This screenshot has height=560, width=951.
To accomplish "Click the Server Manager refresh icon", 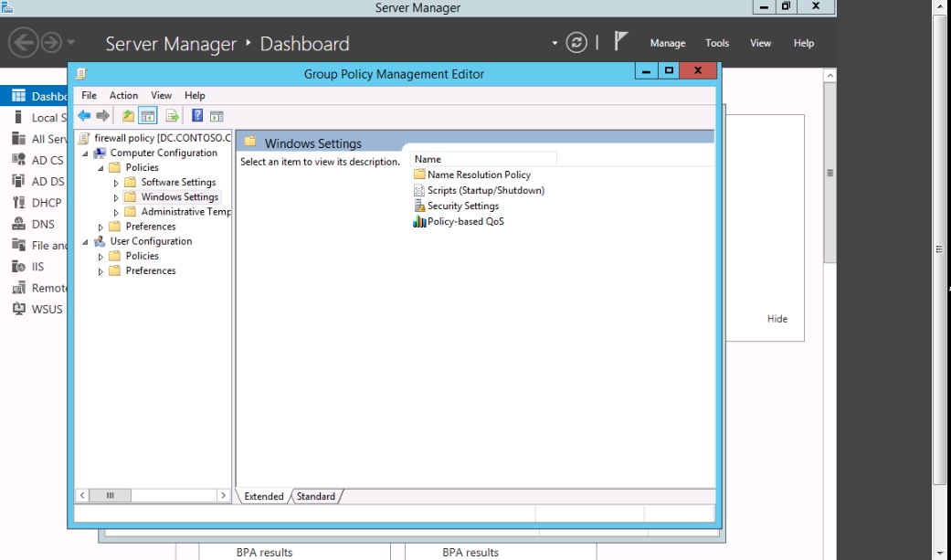I will [576, 42].
